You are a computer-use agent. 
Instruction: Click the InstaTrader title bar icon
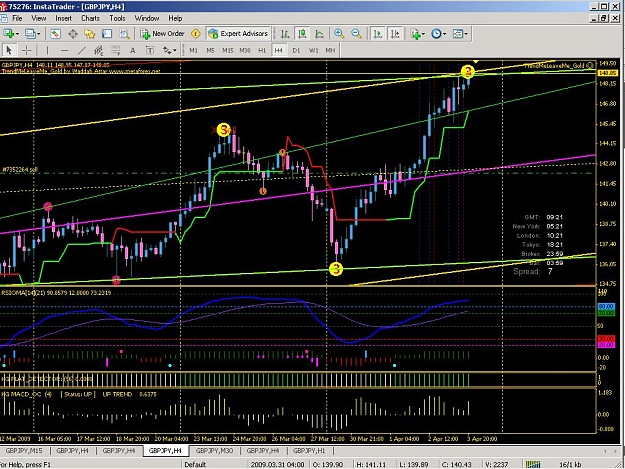(x=3, y=6)
